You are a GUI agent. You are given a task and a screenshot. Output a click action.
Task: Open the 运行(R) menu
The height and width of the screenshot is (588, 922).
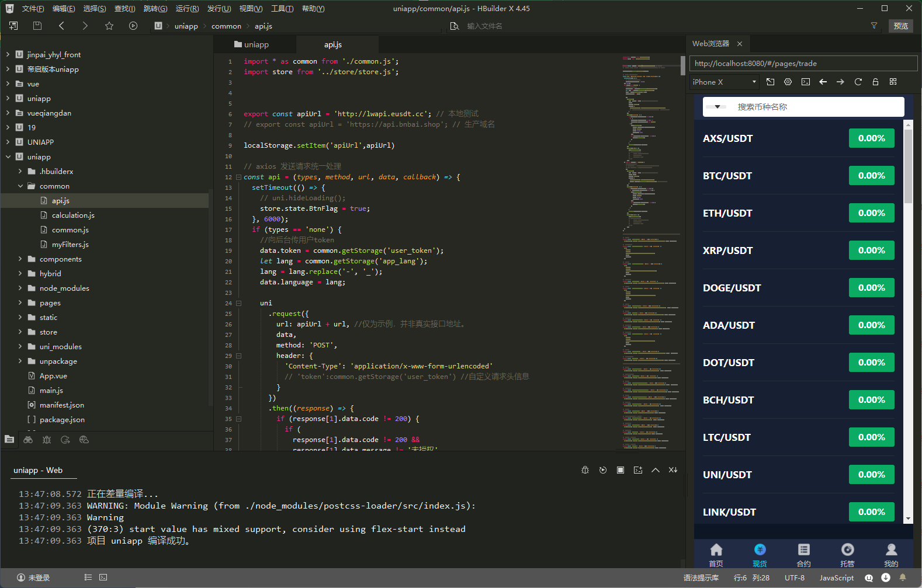187,8
